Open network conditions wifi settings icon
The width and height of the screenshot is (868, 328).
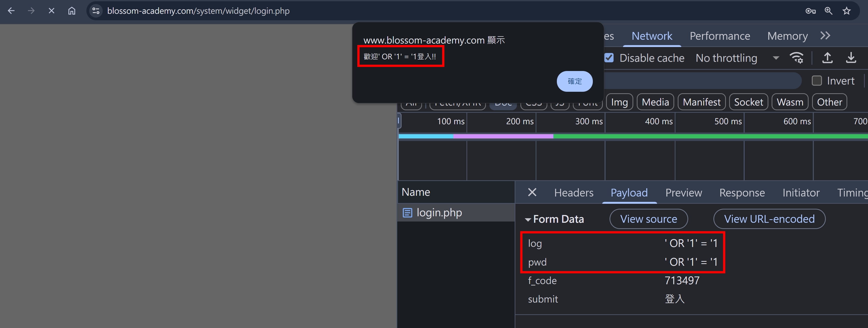[797, 58]
